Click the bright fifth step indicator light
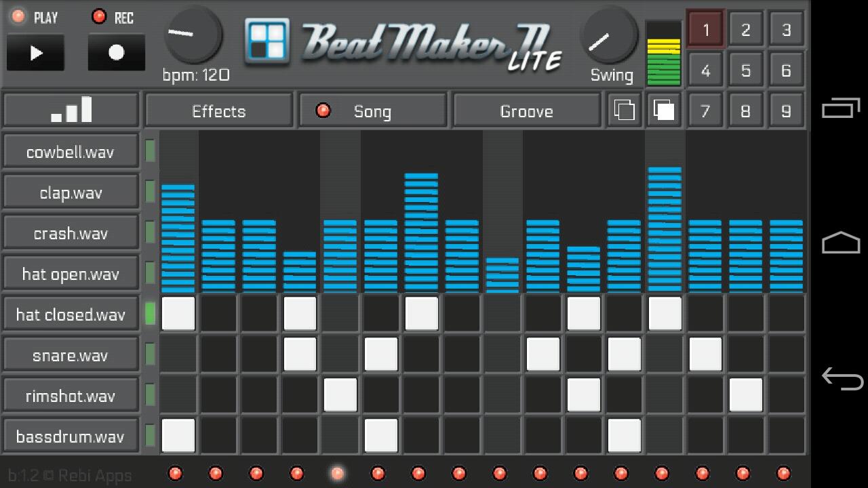 pyautogui.click(x=337, y=473)
